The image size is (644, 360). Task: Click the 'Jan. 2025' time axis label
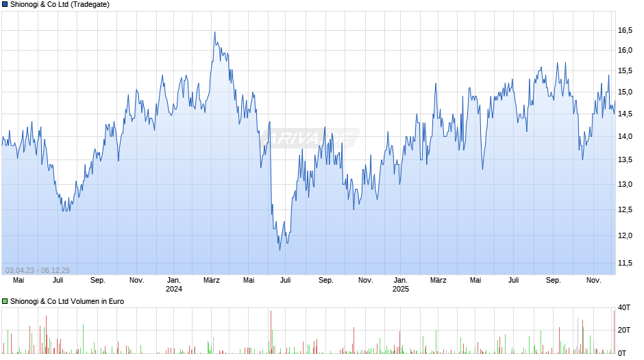coord(401,285)
